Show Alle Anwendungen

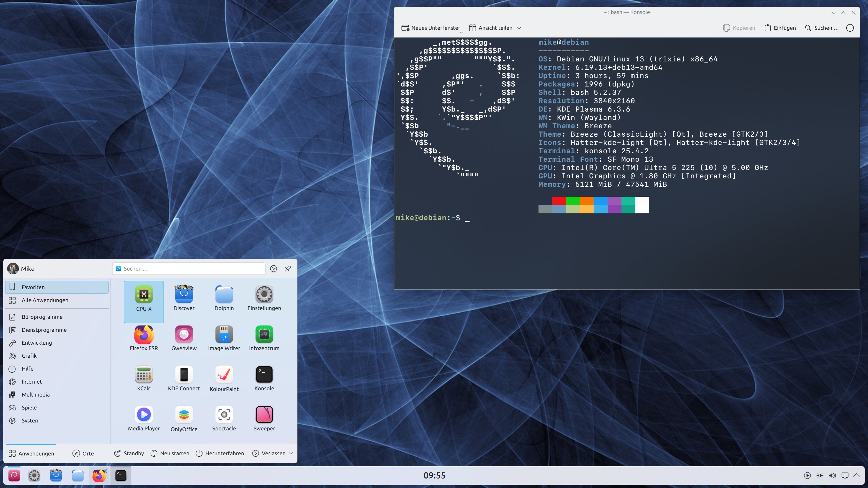pos(57,300)
